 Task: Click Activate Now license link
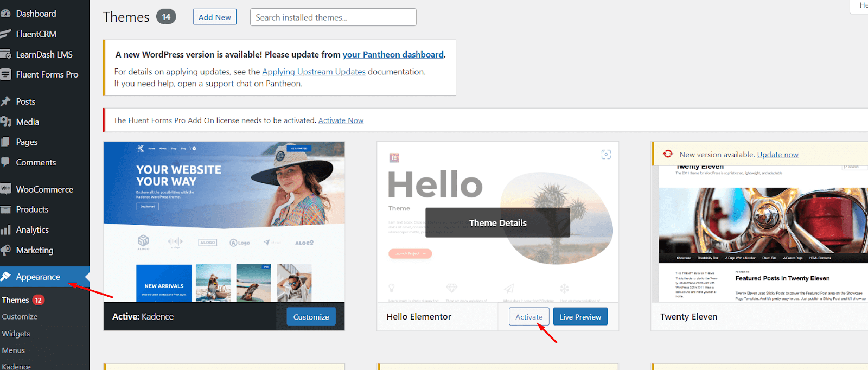point(341,120)
